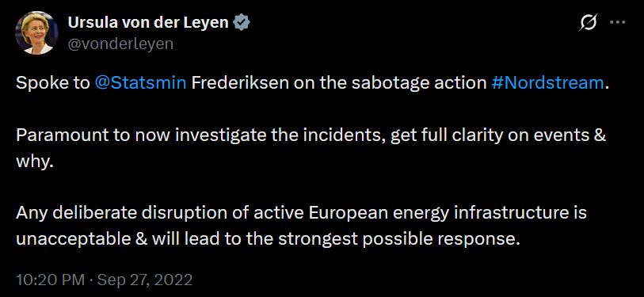This screenshot has height=297, width=644.
Task: Open Ursula von der Leyen's profile photo
Action: click(x=36, y=32)
